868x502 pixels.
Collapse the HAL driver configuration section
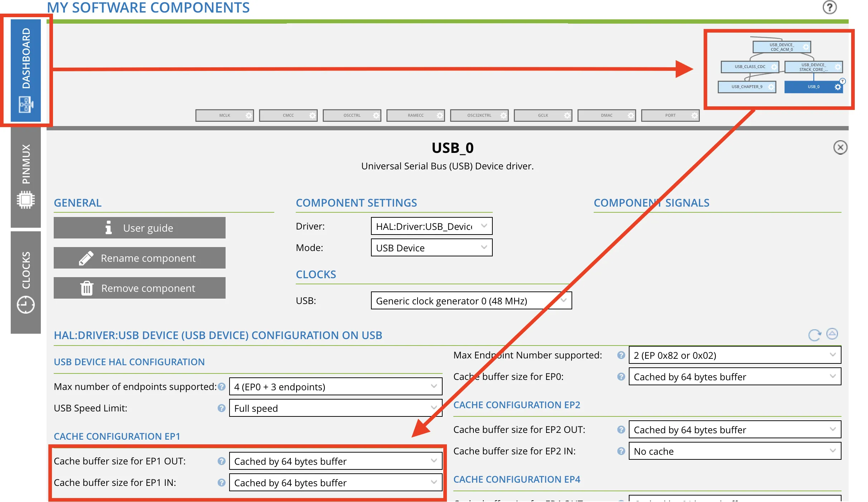[x=832, y=334]
